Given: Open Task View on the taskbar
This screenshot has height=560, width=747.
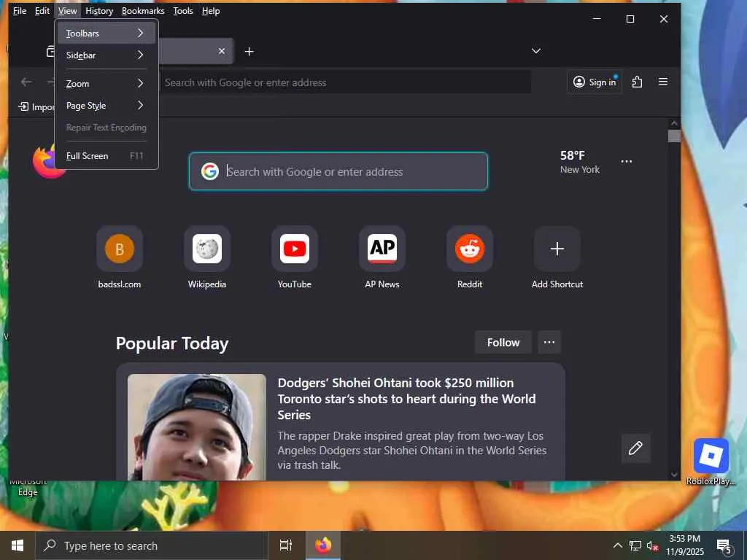Looking at the screenshot, I should tap(286, 545).
